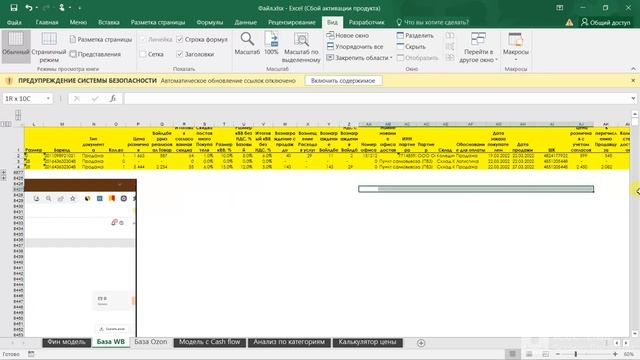The image size is (640, 360).
Task: Toggle the Заголовки checkbox
Action: pos(180,54)
